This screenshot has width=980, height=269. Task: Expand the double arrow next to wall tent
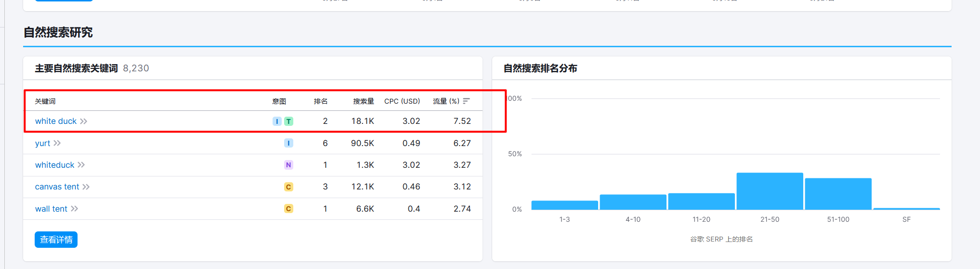click(75, 209)
